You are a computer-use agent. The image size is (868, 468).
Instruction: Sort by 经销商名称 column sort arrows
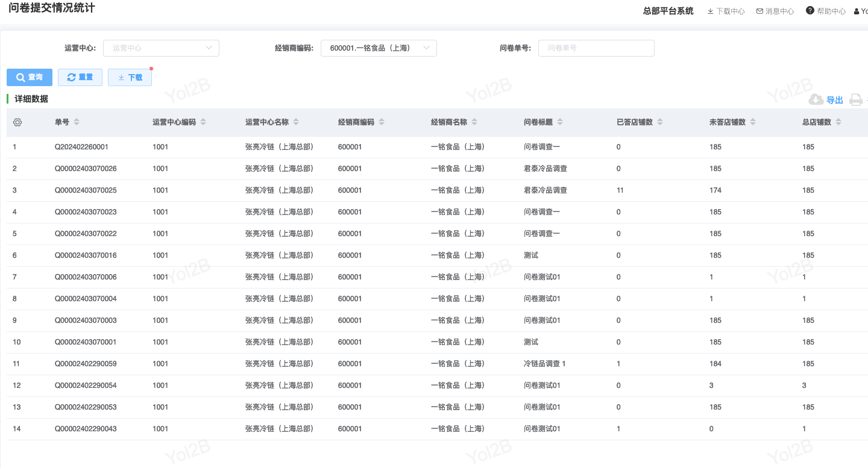point(474,122)
